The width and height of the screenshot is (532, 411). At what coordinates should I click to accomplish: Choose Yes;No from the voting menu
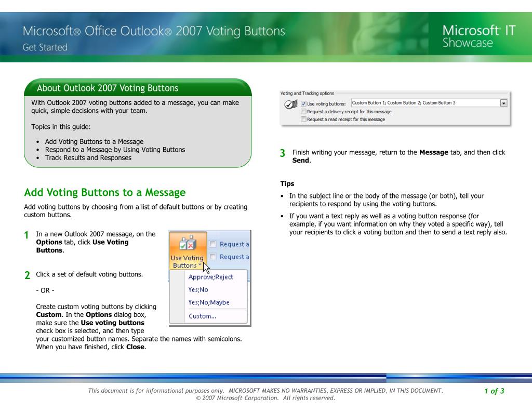point(198,289)
